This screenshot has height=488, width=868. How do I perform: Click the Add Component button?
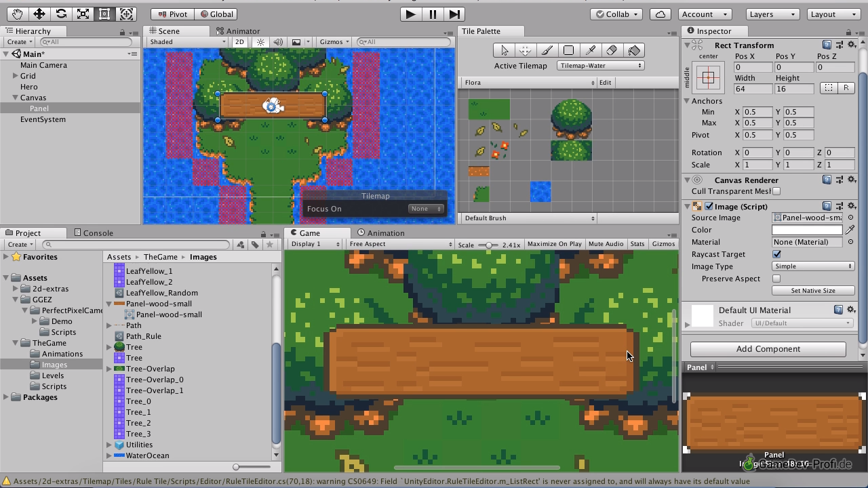(768, 349)
